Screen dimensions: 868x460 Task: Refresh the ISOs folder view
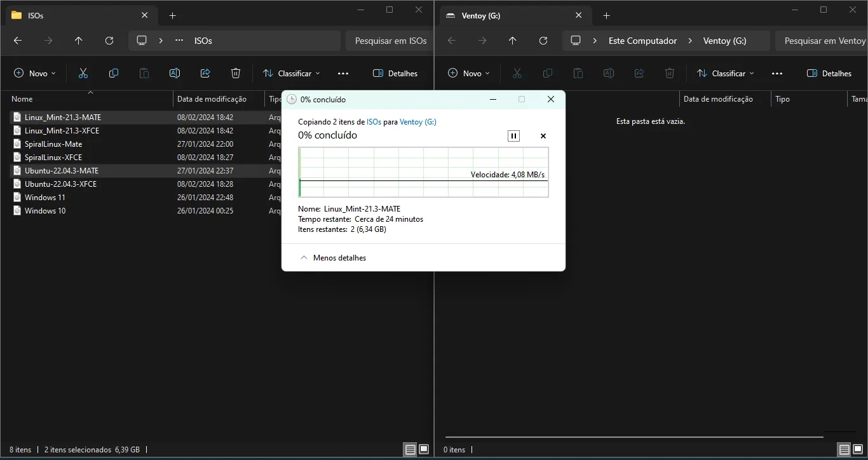(x=109, y=41)
